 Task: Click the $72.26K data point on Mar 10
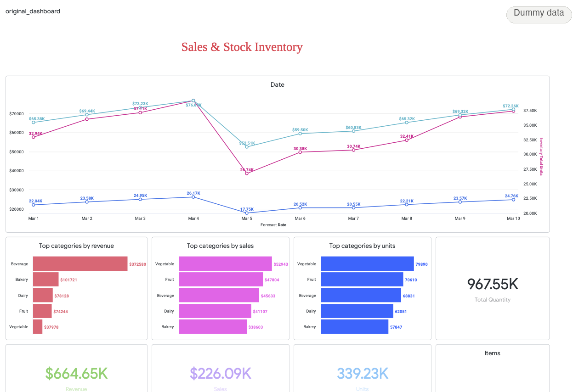click(x=513, y=109)
